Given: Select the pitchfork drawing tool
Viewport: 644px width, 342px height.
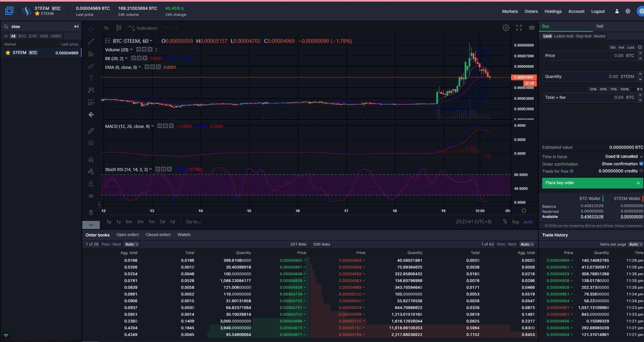Looking at the screenshot, I should (x=91, y=54).
